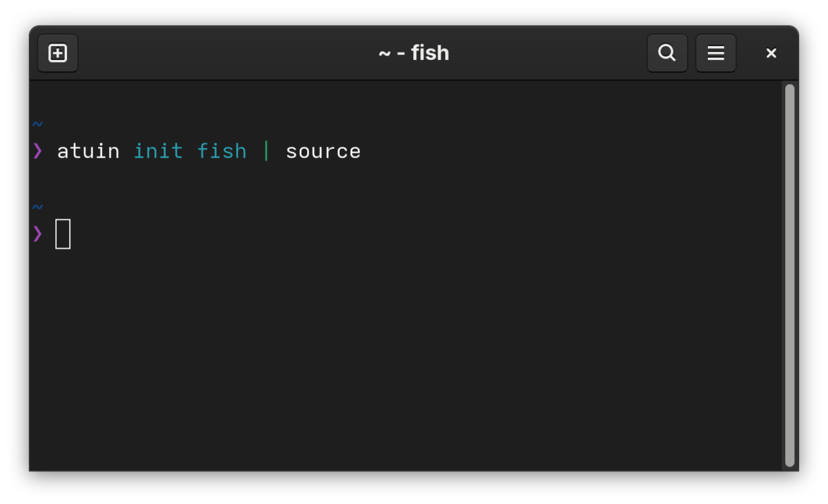828x504 pixels.
Task: Click the purple prompt chevron beside the cursor
Action: (x=37, y=234)
